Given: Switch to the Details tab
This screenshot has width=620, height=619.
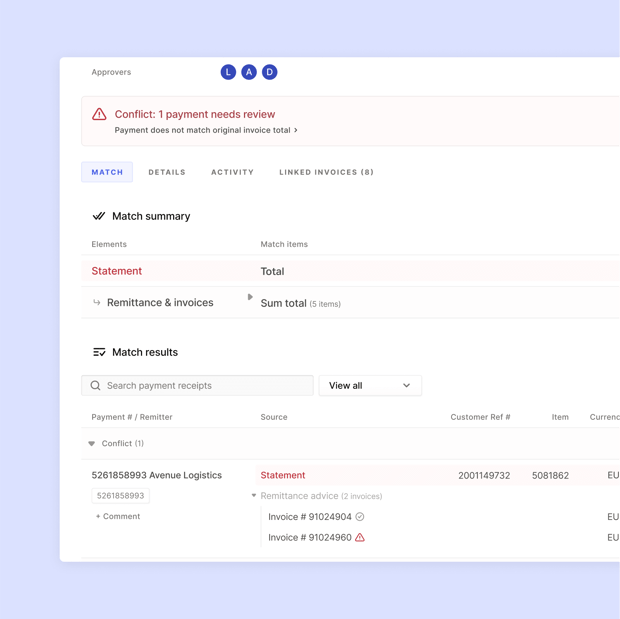Looking at the screenshot, I should [167, 172].
